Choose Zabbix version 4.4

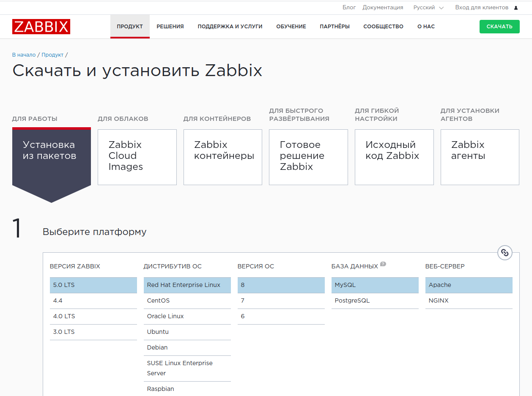(x=93, y=300)
